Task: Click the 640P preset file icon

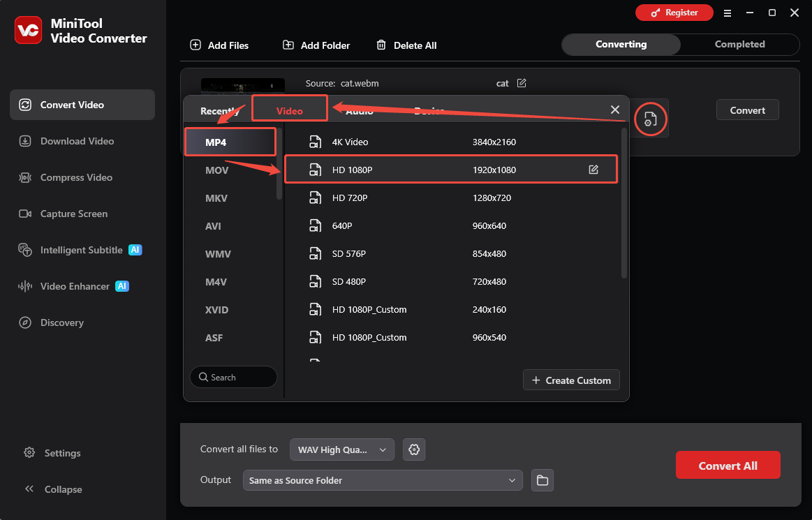Action: pyautogui.click(x=315, y=226)
